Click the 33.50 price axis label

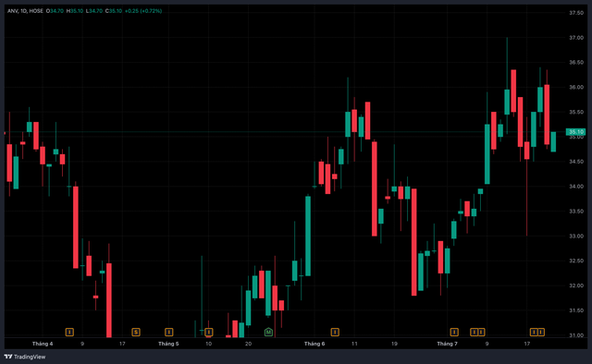[576, 212]
